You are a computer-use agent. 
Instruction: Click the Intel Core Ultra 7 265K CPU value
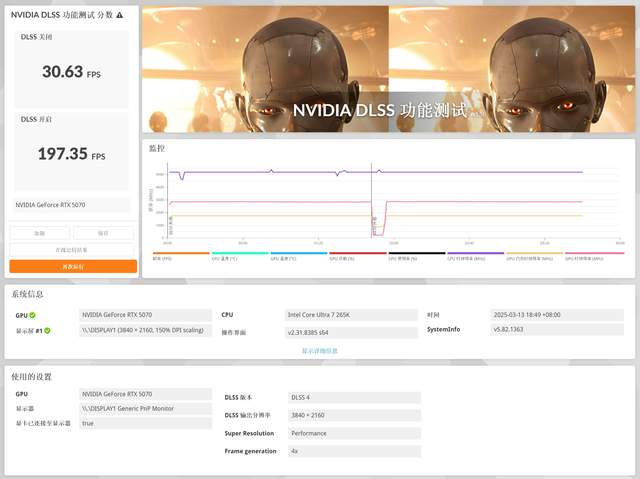coord(351,315)
